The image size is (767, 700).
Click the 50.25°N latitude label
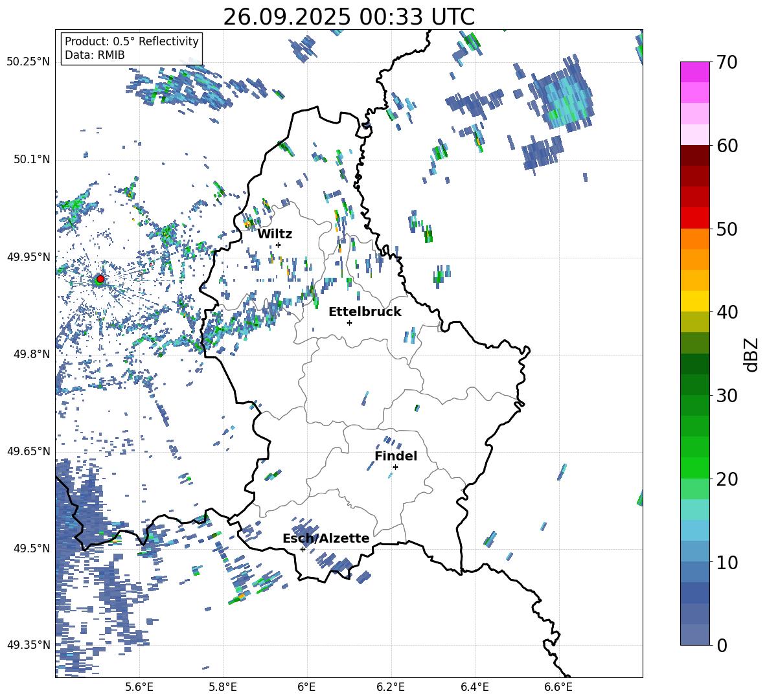pyautogui.click(x=29, y=62)
